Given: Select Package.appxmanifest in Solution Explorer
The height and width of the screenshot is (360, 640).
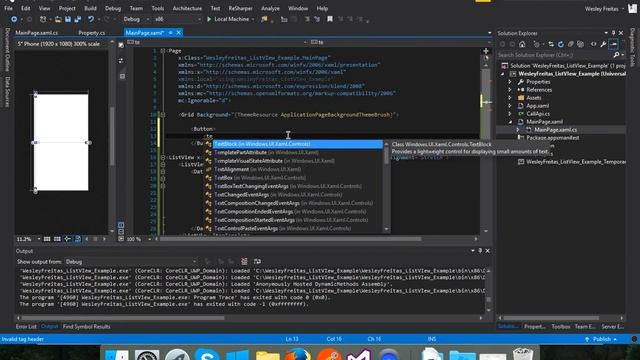Looking at the screenshot, I should (553, 138).
